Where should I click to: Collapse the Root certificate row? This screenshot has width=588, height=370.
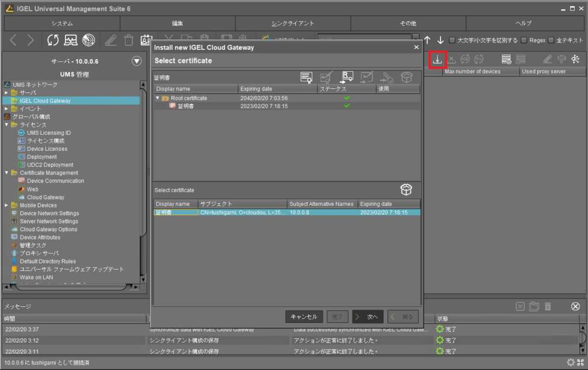point(157,98)
